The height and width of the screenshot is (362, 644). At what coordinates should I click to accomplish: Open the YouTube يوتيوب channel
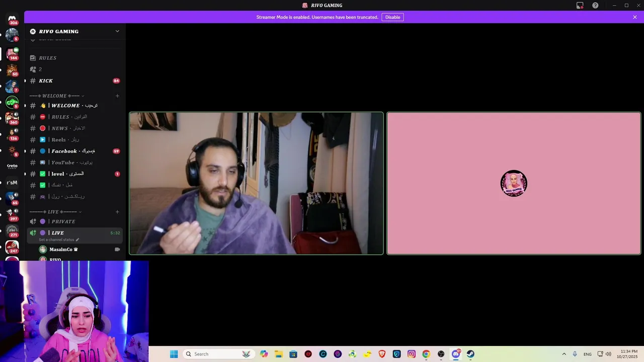point(75,162)
